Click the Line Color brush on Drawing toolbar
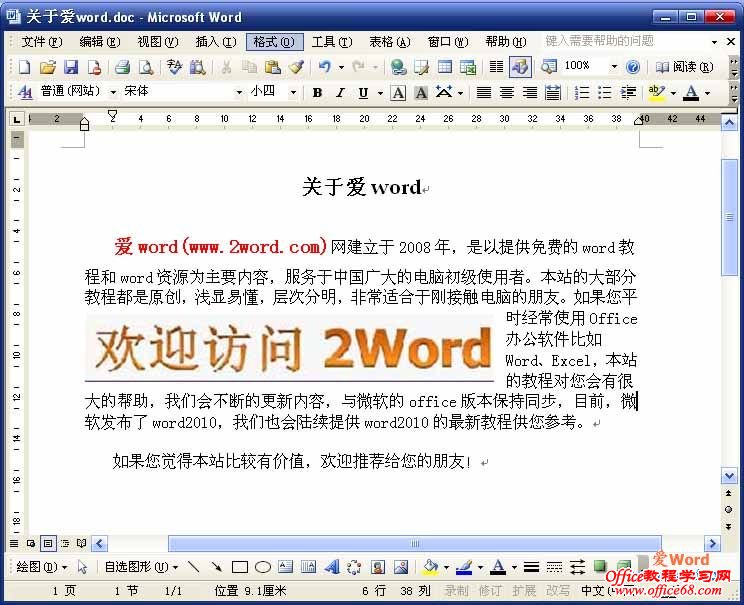The width and height of the screenshot is (744, 605). pos(464,567)
